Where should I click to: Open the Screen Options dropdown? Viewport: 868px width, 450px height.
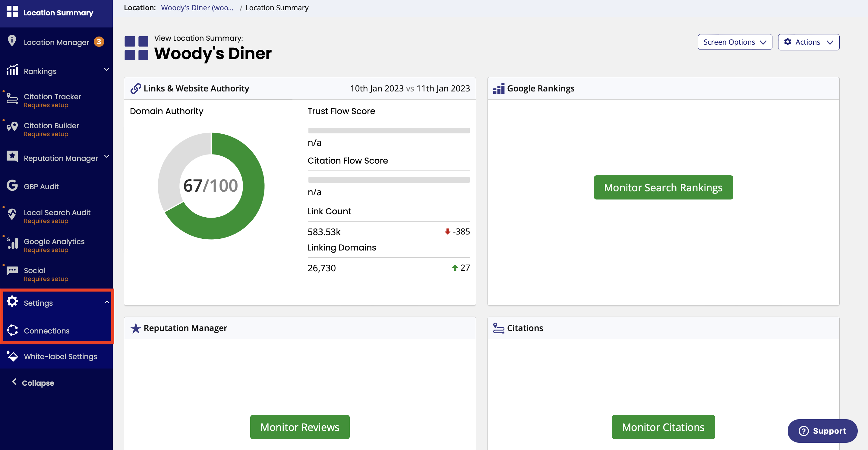click(x=735, y=42)
